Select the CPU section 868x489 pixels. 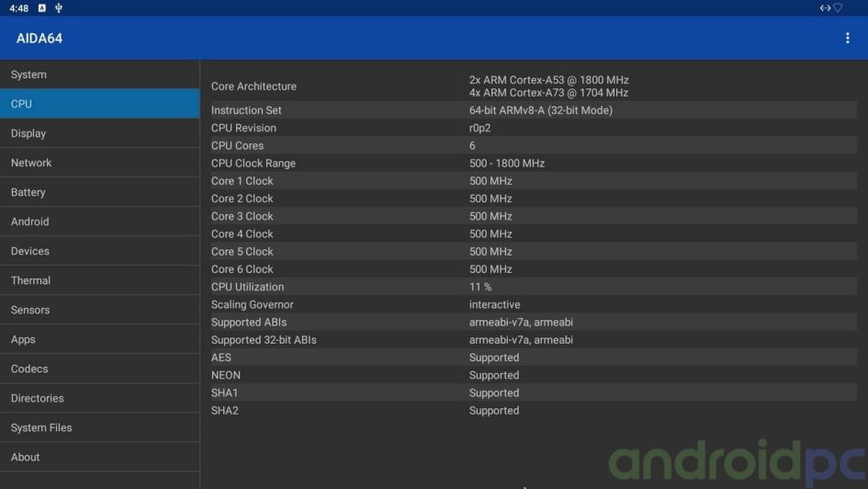(99, 104)
